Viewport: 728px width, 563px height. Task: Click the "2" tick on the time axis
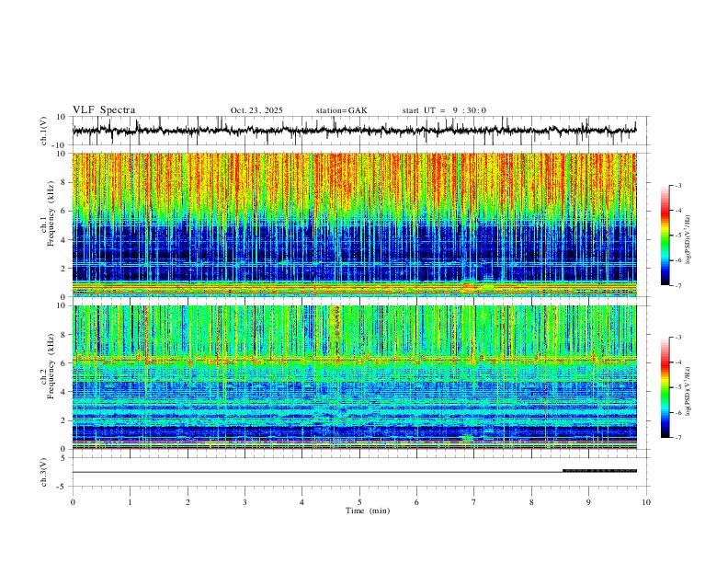[x=188, y=502]
